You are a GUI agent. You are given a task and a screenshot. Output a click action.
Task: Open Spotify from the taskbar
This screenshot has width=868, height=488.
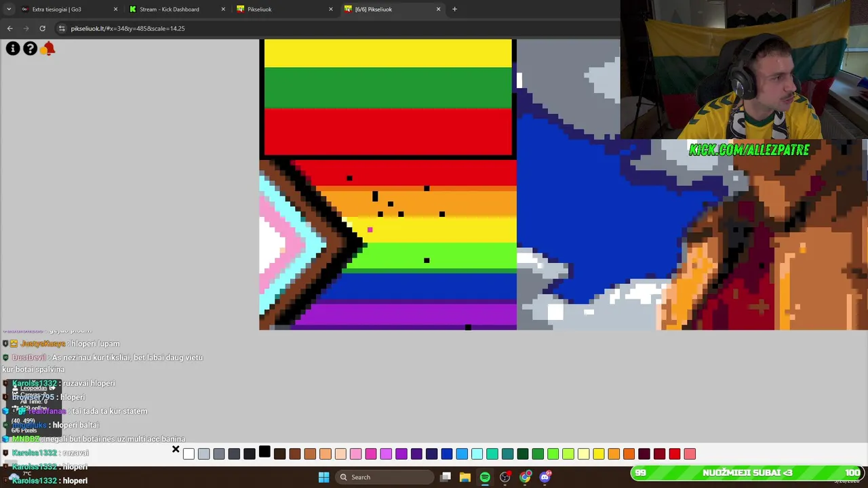[x=485, y=477]
